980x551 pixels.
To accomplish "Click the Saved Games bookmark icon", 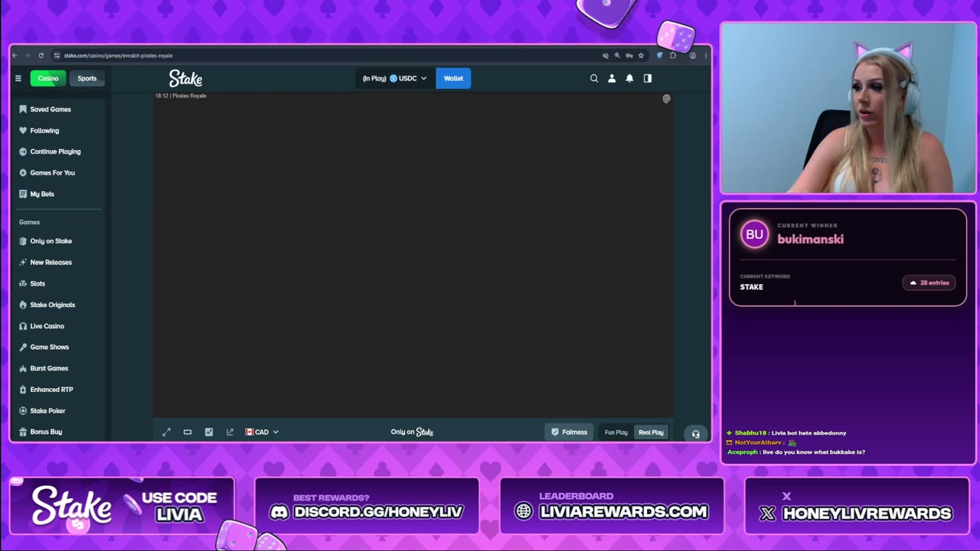I will tap(23, 109).
